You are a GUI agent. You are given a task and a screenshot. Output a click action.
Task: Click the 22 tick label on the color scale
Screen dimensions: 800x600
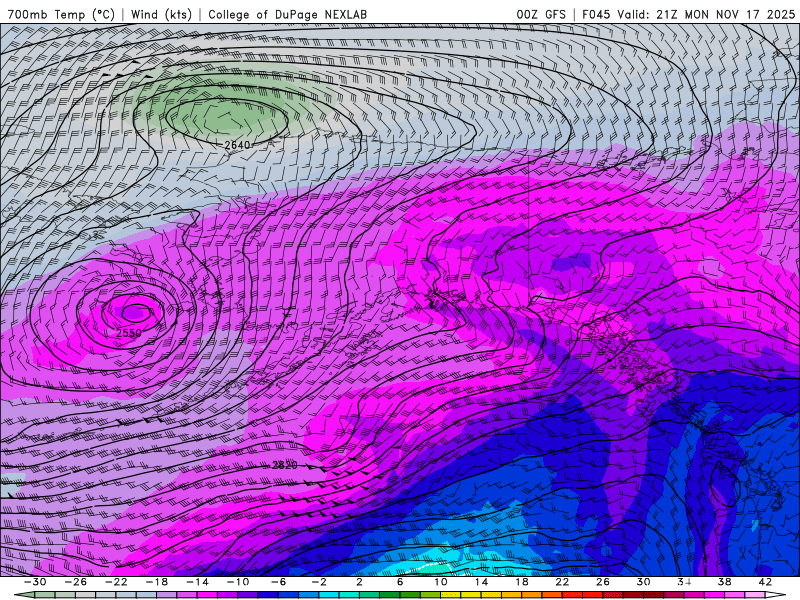click(562, 582)
